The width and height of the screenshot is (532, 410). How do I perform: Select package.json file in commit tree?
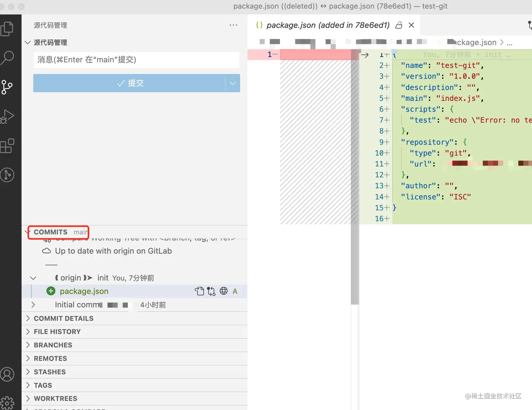pos(84,291)
